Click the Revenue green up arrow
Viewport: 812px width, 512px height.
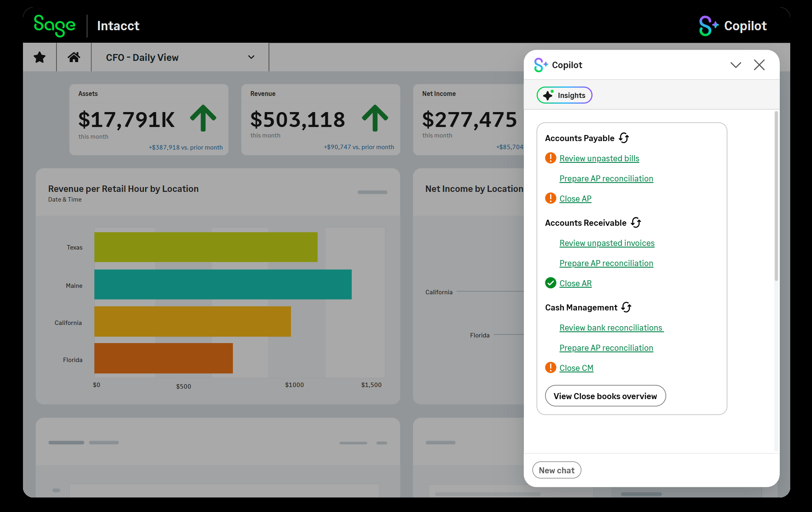(375, 118)
